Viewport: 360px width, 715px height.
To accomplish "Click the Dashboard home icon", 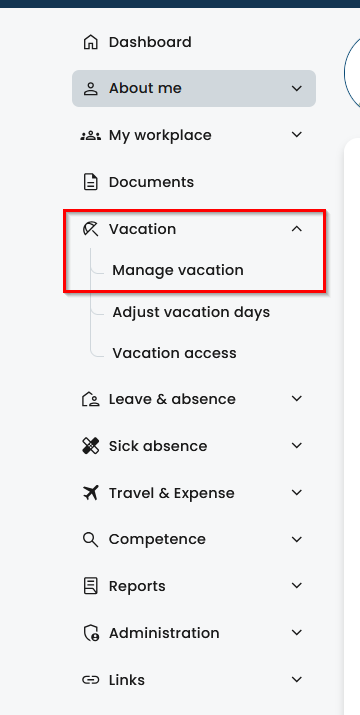I will click(x=90, y=42).
